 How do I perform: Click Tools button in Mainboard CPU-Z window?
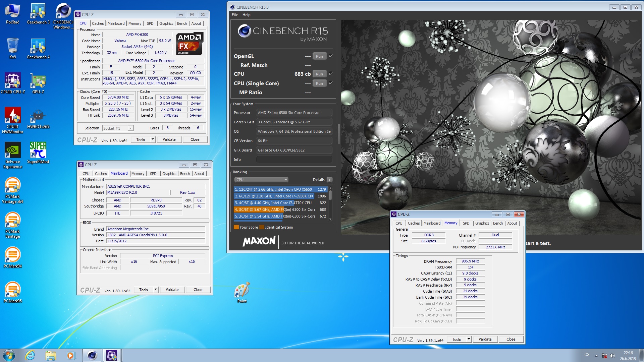pos(144,290)
